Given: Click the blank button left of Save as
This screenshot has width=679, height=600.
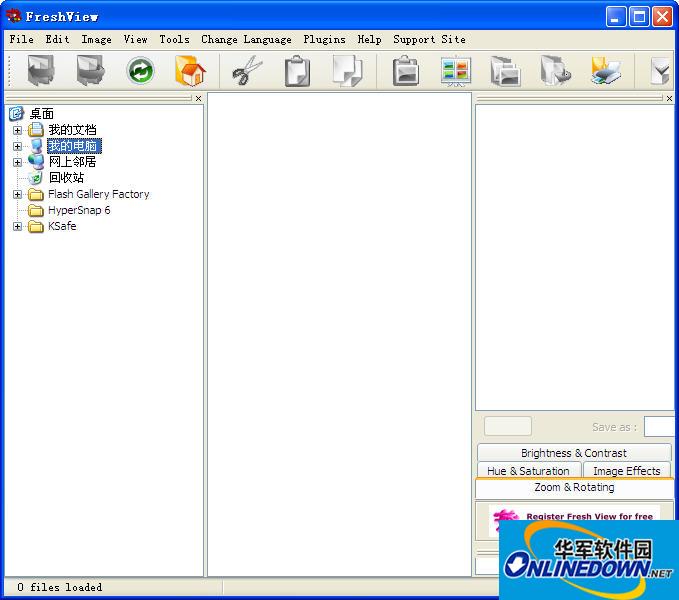Looking at the screenshot, I should click(508, 426).
